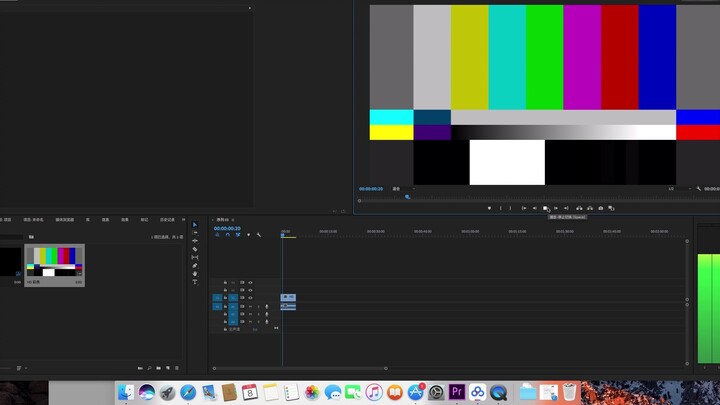Expand hidden project panel tabs overflow

[183, 219]
